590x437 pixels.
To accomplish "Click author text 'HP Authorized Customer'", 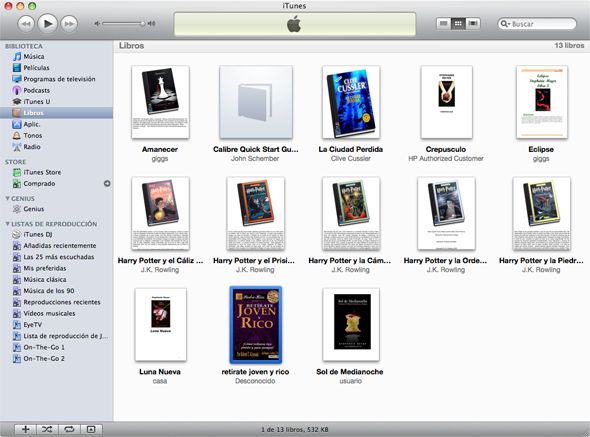I will (446, 158).
